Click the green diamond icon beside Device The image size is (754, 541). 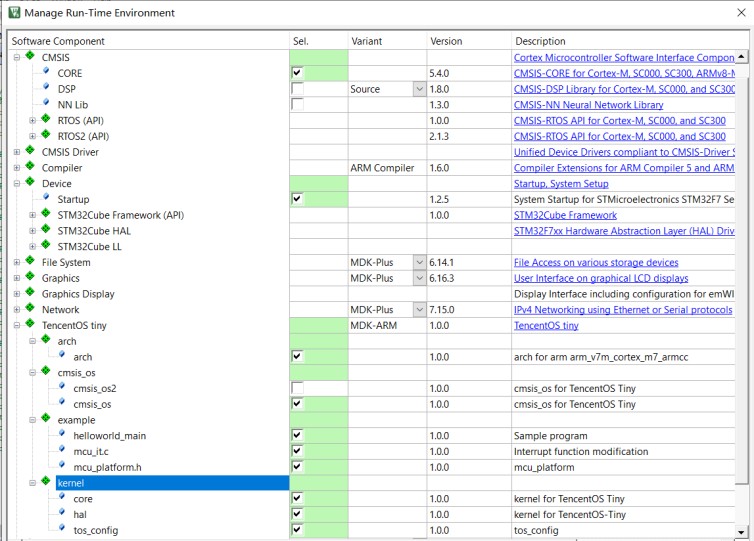pos(30,182)
